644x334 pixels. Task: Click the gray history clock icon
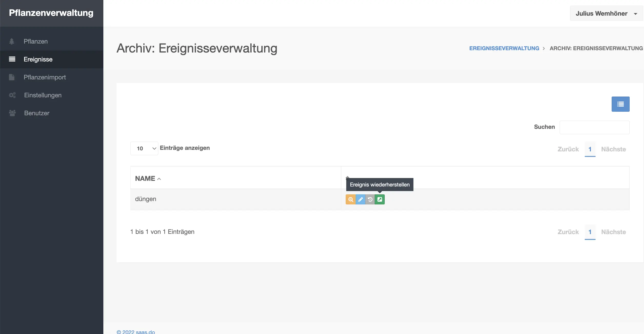(x=370, y=200)
